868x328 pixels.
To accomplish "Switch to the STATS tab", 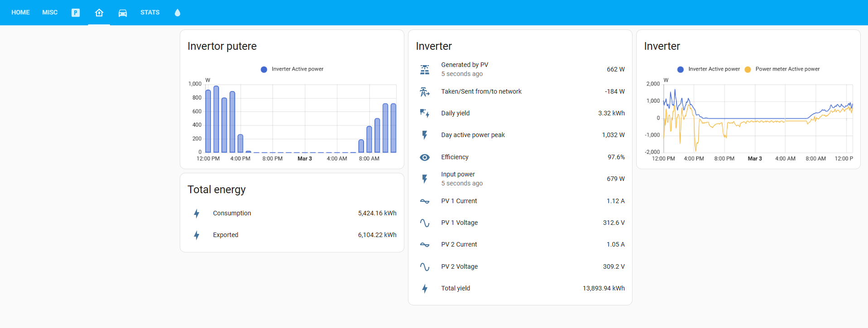I will tap(150, 13).
